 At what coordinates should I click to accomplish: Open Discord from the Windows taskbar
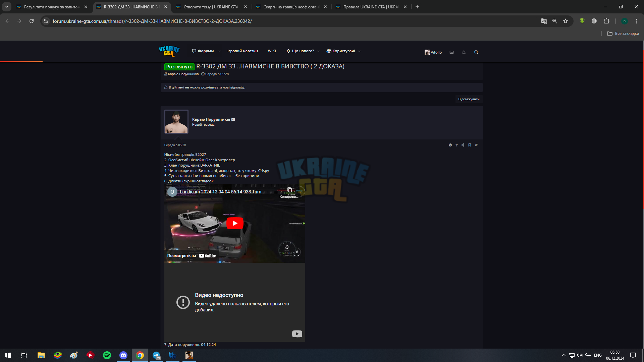[x=123, y=355]
